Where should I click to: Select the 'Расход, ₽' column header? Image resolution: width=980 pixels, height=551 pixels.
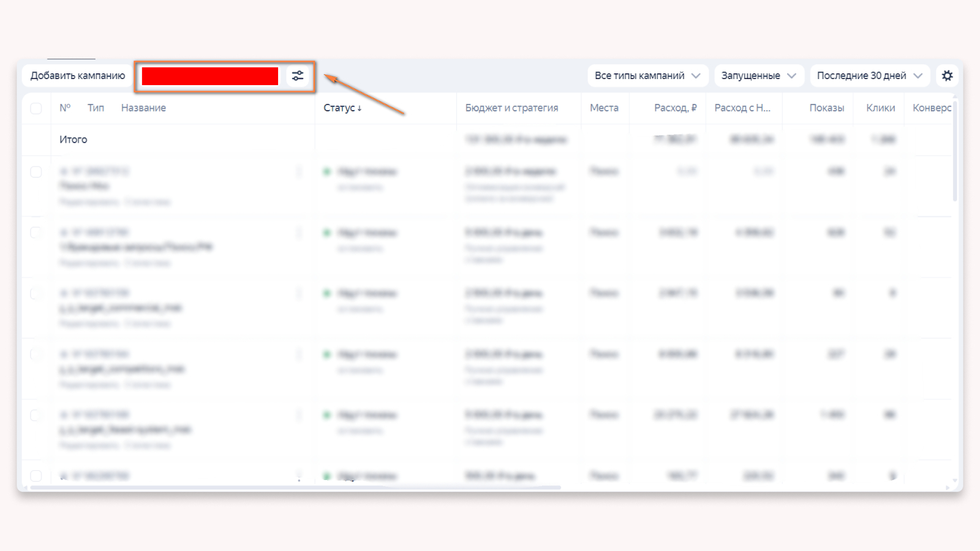click(676, 108)
